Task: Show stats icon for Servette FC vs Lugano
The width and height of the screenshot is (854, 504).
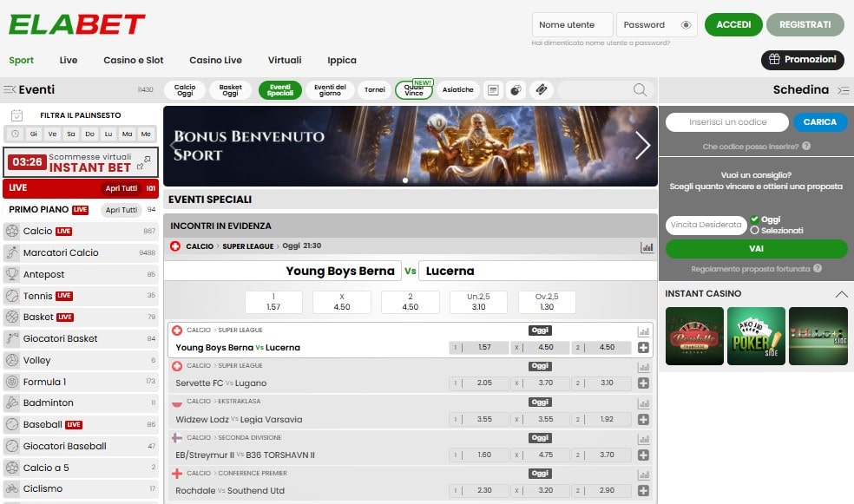Action: [x=643, y=368]
